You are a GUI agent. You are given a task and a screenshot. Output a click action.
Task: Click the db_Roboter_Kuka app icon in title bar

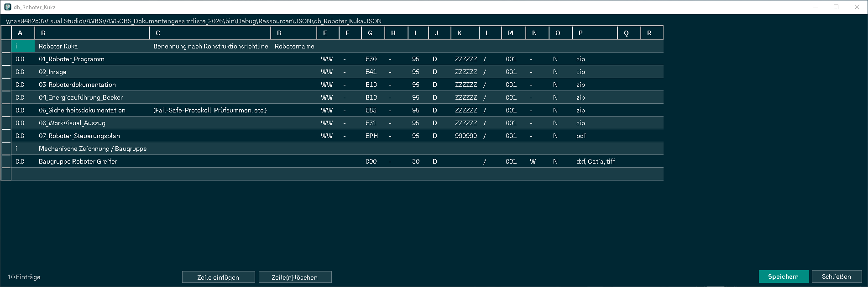(x=7, y=7)
